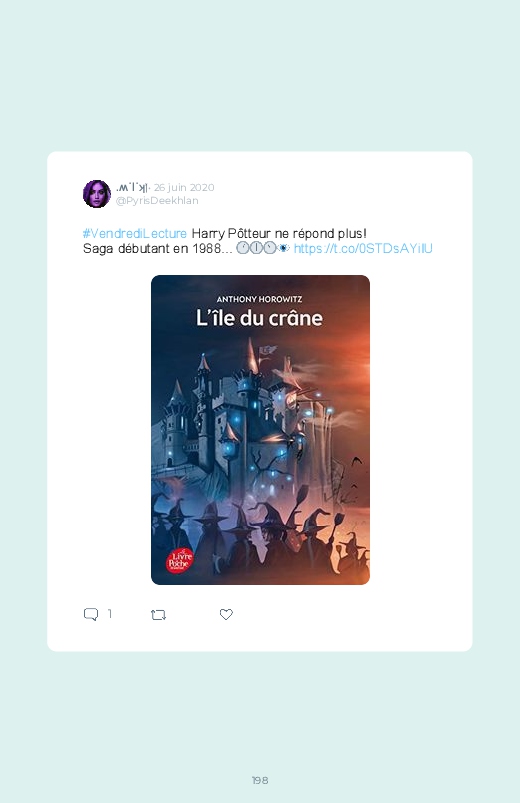Open the @PyrisDeekhlan handle
This screenshot has width=520, height=803.
point(157,201)
